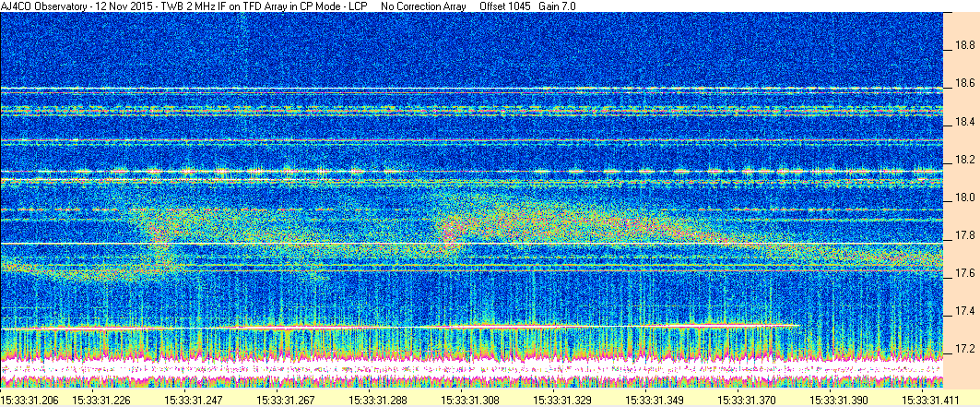Screen dimensions: 980x407
Task: Click the Offset 1045 header text
Action: click(x=505, y=6)
